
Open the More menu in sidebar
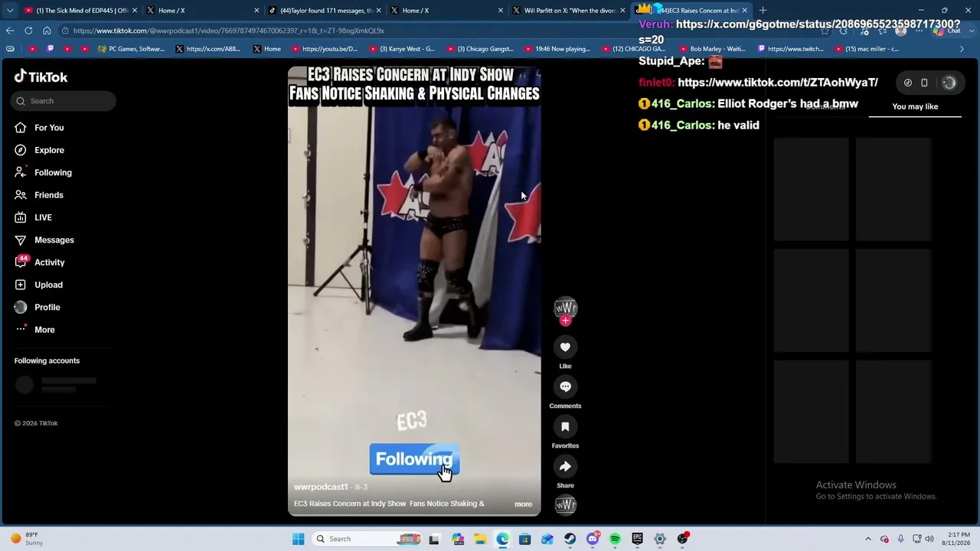[34, 329]
